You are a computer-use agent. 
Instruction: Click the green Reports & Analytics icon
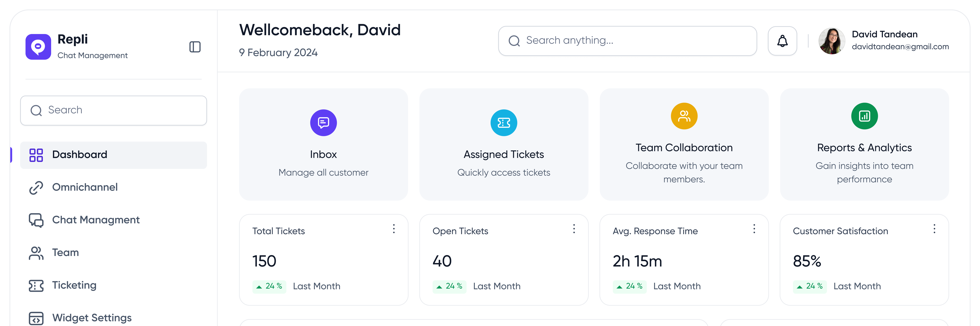point(864,116)
